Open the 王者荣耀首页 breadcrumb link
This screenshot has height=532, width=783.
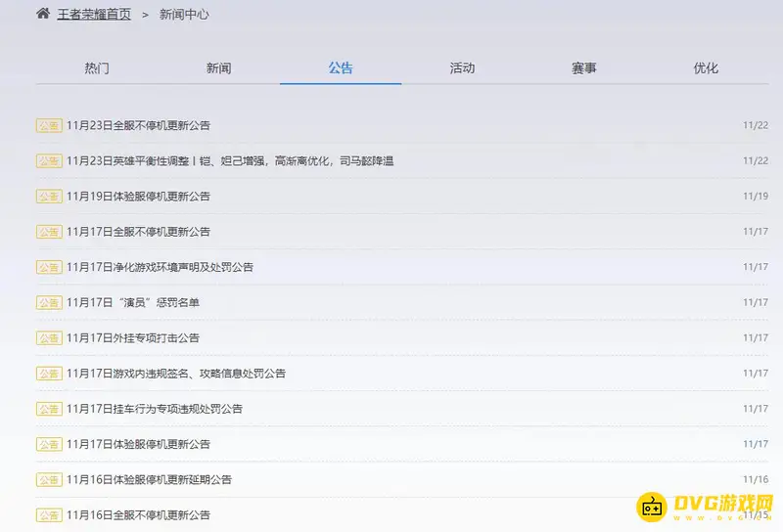point(94,15)
